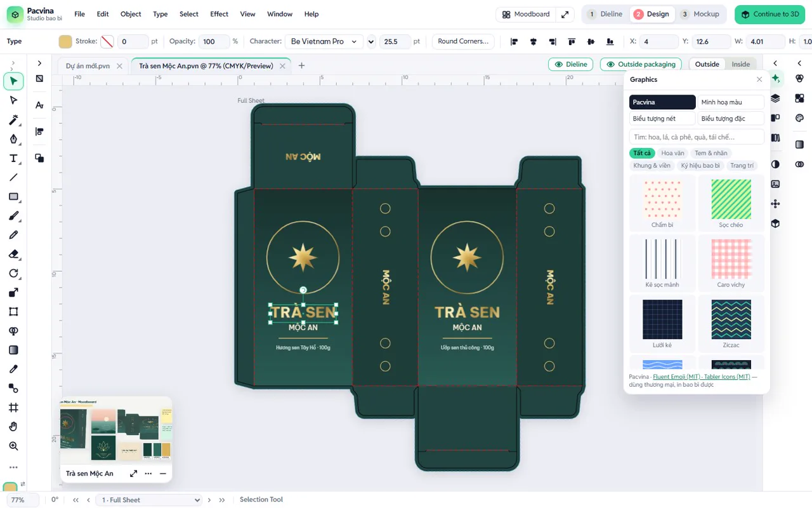Select the Tất cả filter chip
The height and width of the screenshot is (508, 812).
pos(642,153)
